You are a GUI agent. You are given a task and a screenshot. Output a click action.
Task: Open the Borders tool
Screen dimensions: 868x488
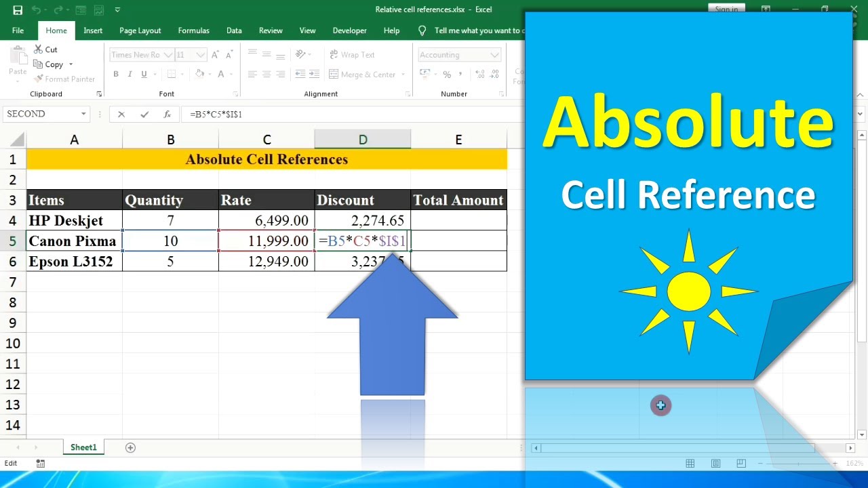tap(172, 75)
